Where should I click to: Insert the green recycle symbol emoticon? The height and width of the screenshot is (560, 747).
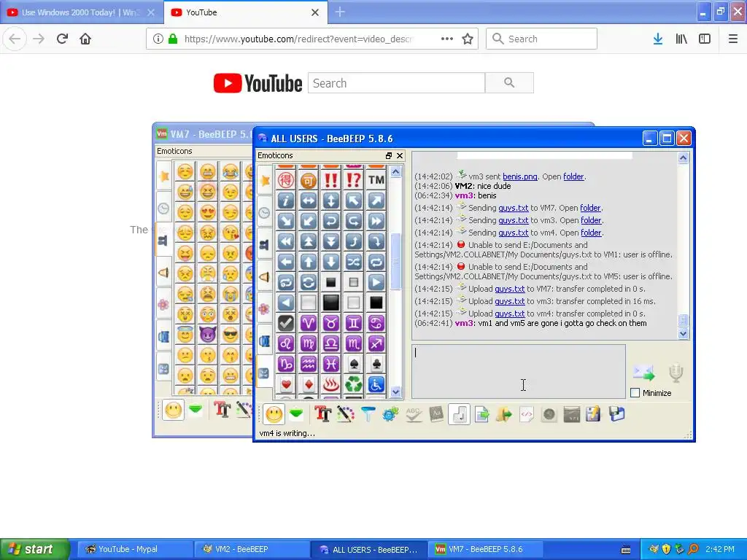pos(354,384)
